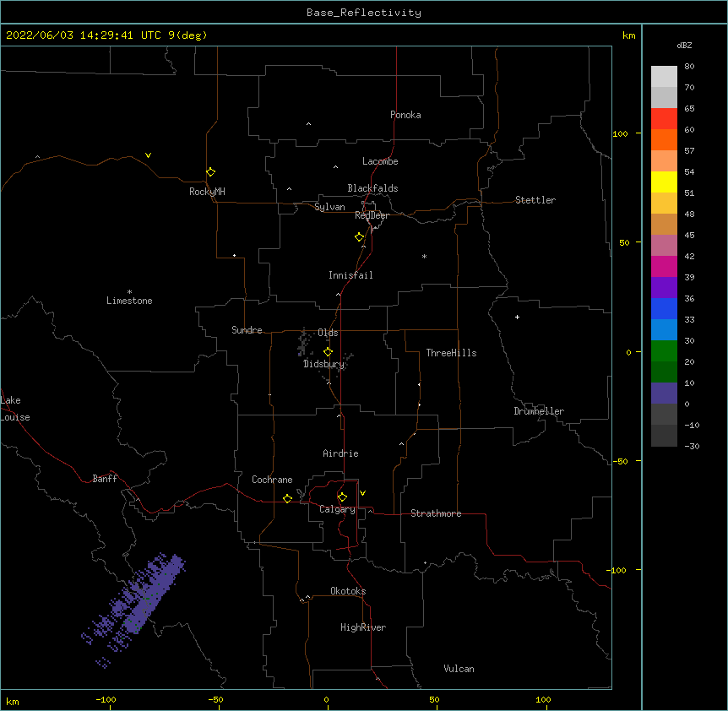Viewport: 728px width, 711px height.
Task: Select the light gray 70-80 dBZ swatch
Action: (x=664, y=77)
